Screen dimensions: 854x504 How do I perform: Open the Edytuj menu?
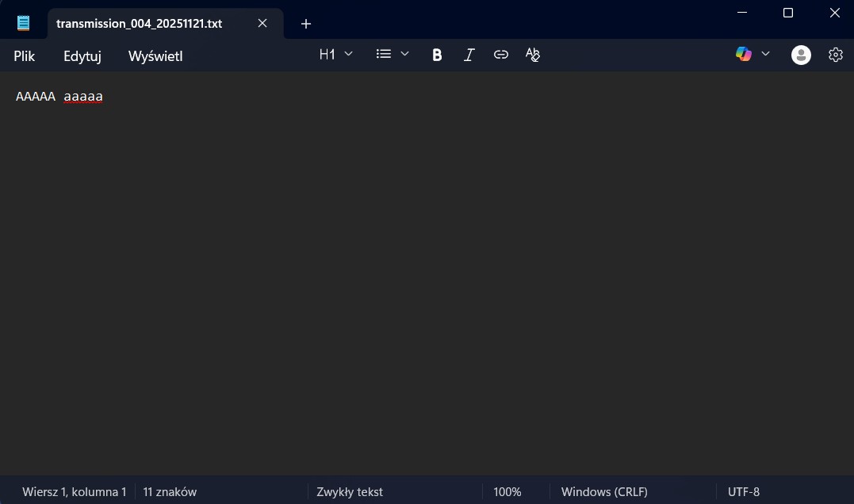coord(82,56)
